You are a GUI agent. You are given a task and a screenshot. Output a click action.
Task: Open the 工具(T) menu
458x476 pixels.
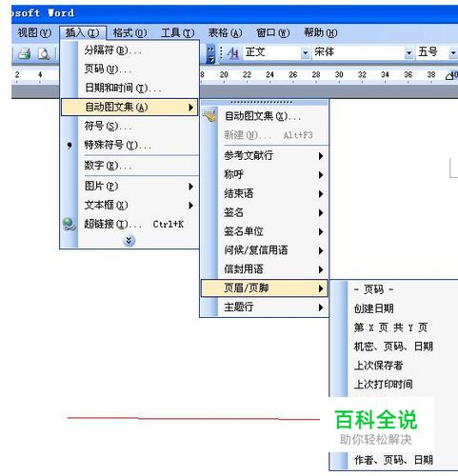point(178,32)
